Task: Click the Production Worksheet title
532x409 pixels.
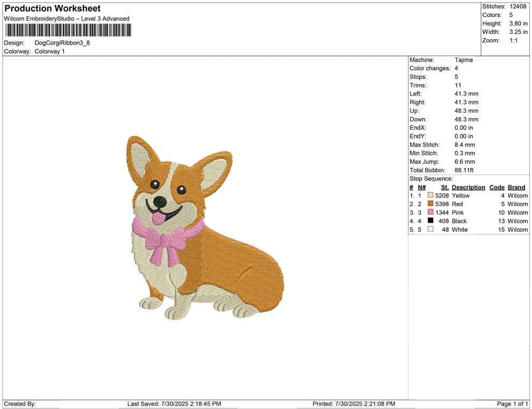Action: [x=52, y=9]
